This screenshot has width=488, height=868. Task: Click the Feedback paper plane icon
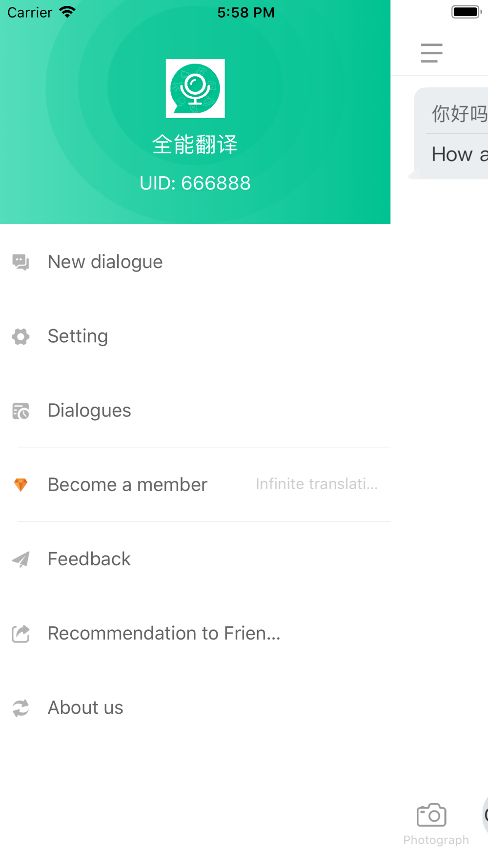pyautogui.click(x=20, y=559)
